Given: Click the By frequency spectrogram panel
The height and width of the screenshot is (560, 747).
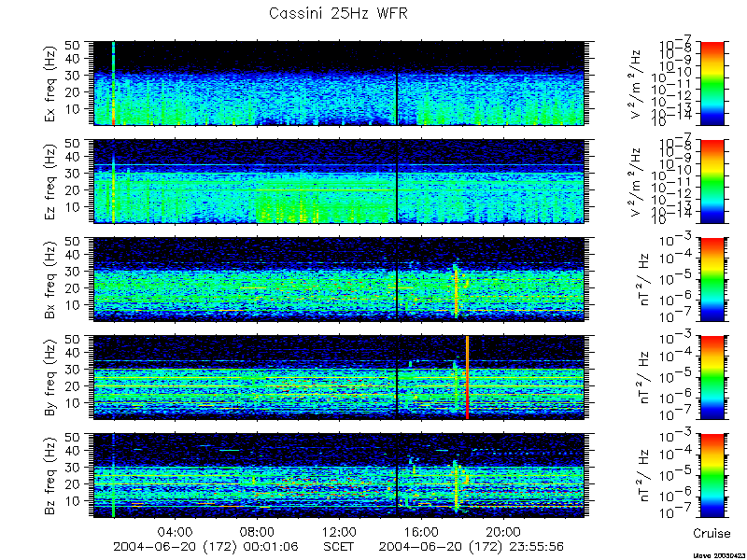Looking at the screenshot, I should click(x=339, y=377).
